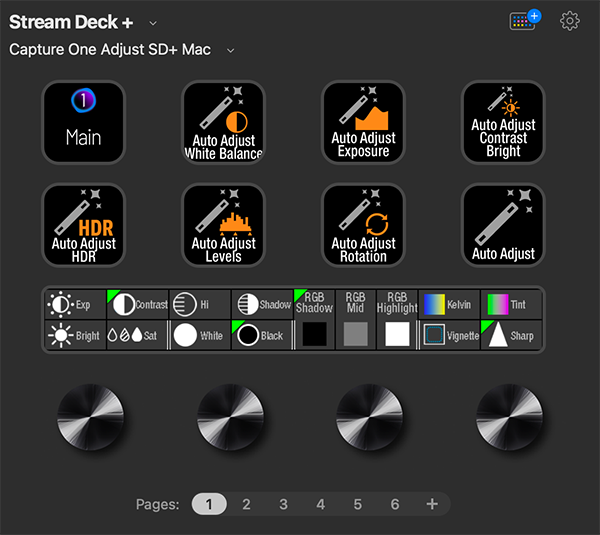Expand the Stream Deck + device dropdown
600x535 pixels.
pos(153,23)
